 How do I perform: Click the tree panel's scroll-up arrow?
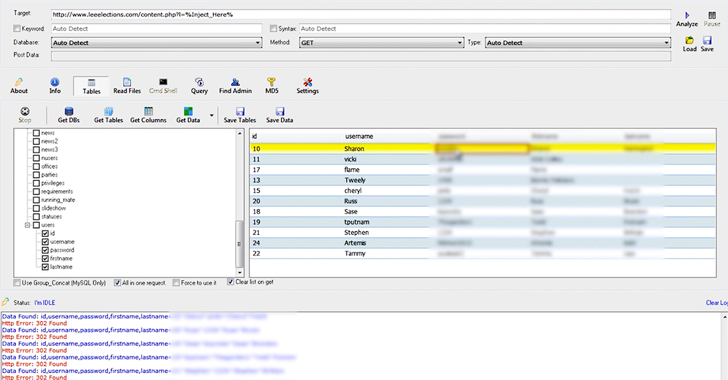pos(240,134)
